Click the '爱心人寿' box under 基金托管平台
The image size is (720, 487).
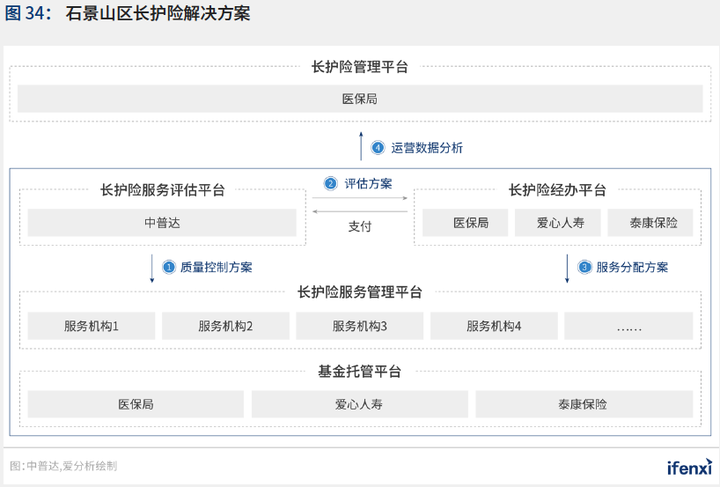click(x=360, y=404)
